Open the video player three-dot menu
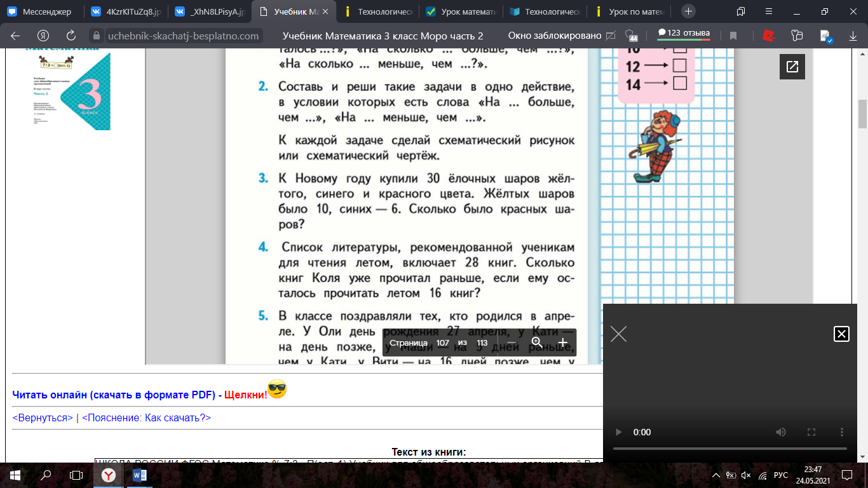Viewport: 868px width, 488px height. pyautogui.click(x=842, y=432)
